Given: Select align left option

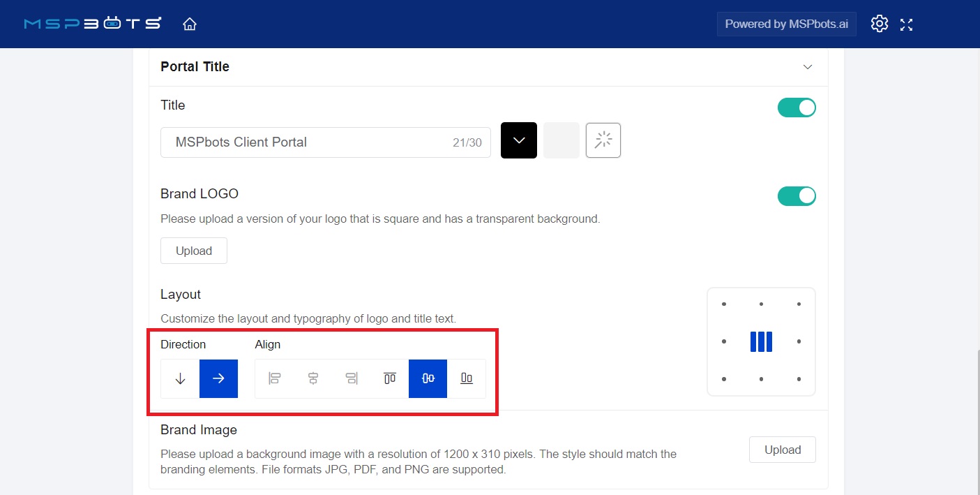Looking at the screenshot, I should (x=275, y=378).
